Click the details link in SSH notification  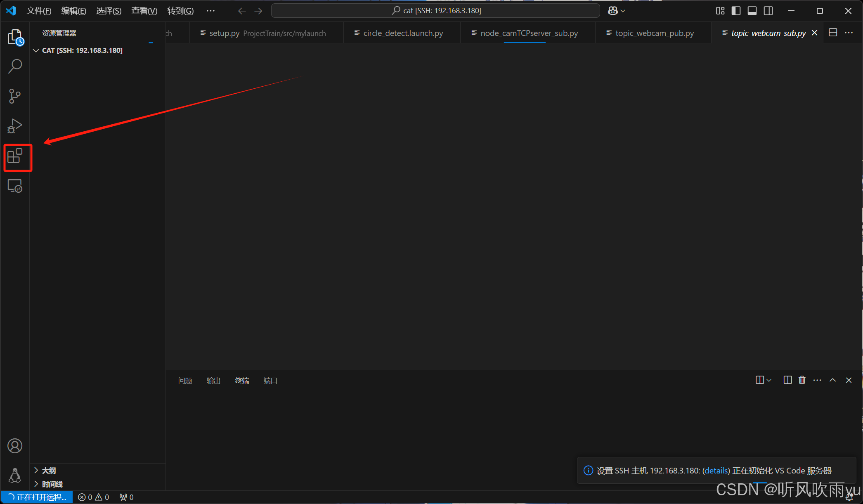[x=716, y=471]
